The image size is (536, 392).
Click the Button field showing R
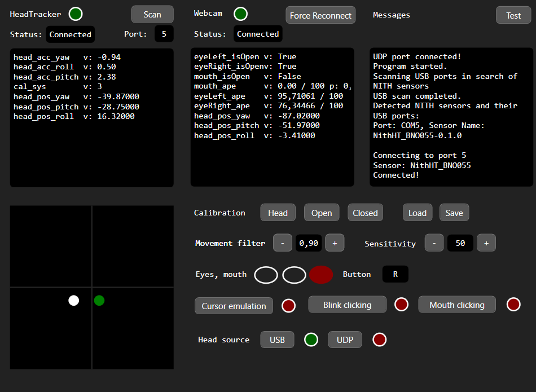click(395, 274)
